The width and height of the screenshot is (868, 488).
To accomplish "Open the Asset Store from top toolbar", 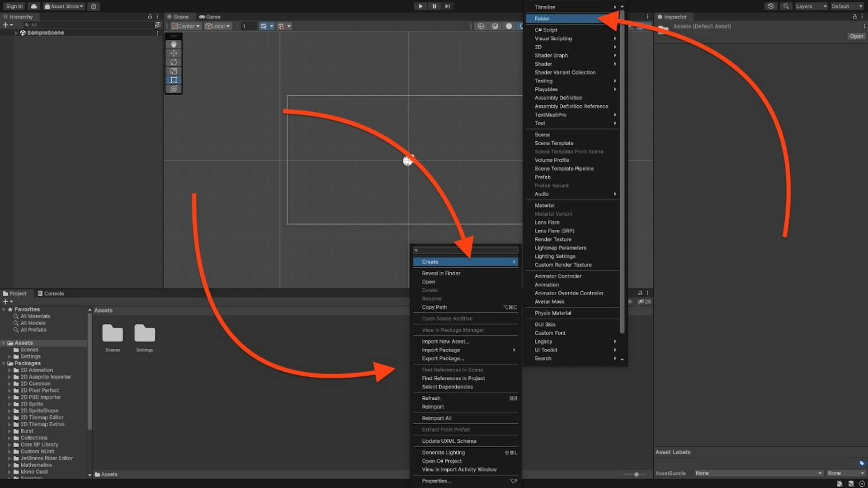I will pyautogui.click(x=63, y=6).
